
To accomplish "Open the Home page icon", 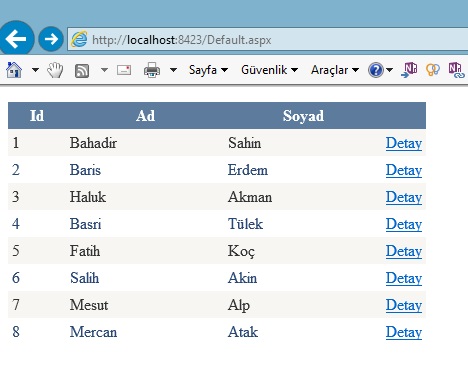I will point(14,70).
